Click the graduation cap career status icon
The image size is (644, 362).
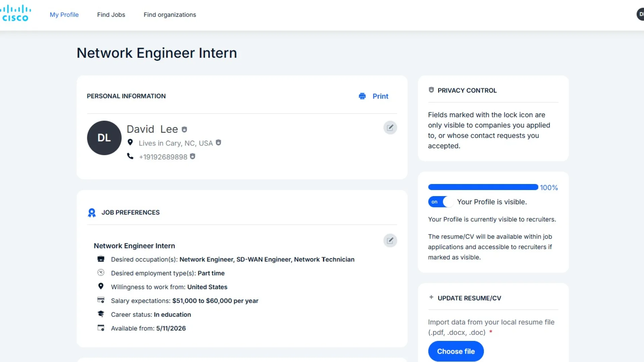(x=101, y=314)
